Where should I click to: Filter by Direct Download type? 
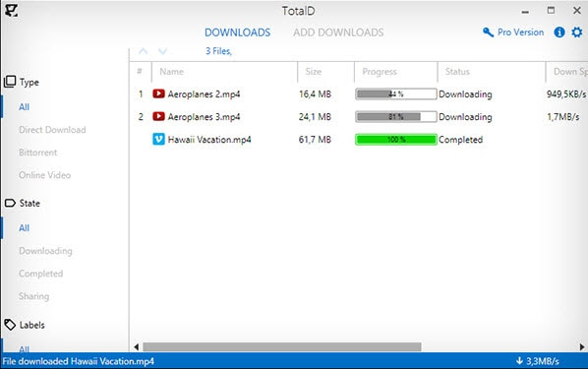pyautogui.click(x=52, y=130)
